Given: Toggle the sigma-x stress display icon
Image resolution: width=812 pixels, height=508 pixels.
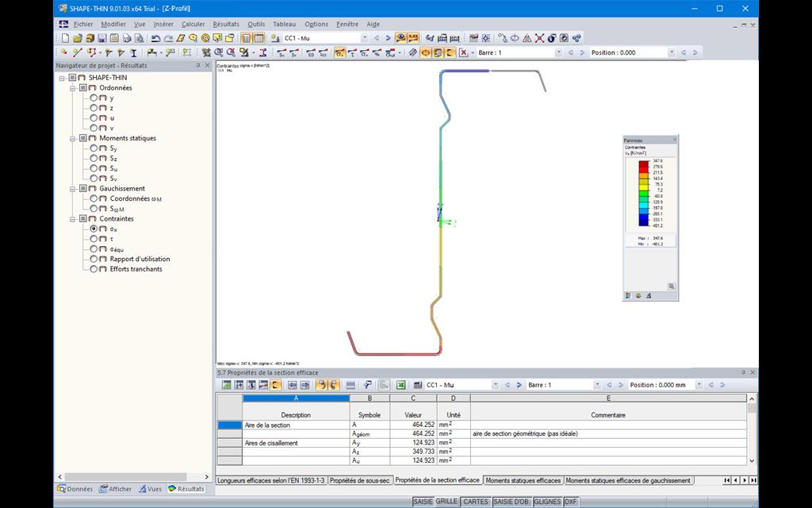Looking at the screenshot, I should (339, 52).
